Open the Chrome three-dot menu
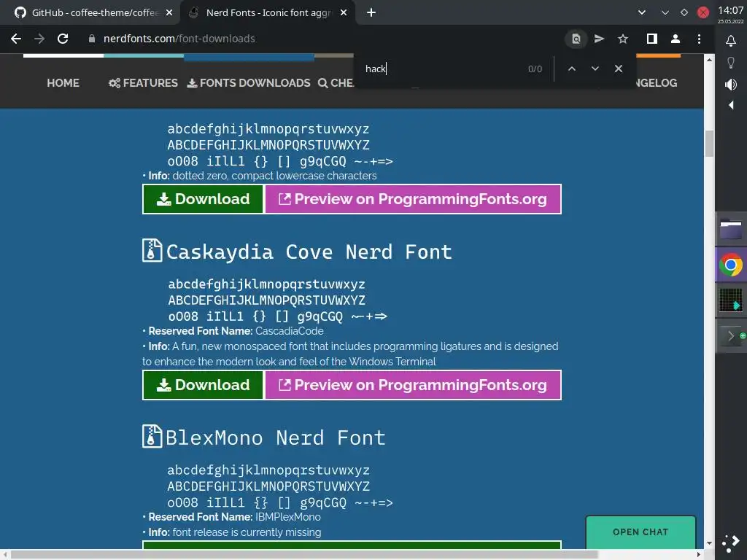747x560 pixels. click(x=699, y=39)
